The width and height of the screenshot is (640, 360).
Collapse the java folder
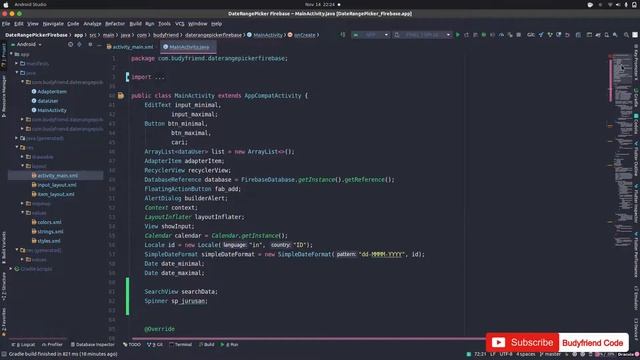pos(17,73)
